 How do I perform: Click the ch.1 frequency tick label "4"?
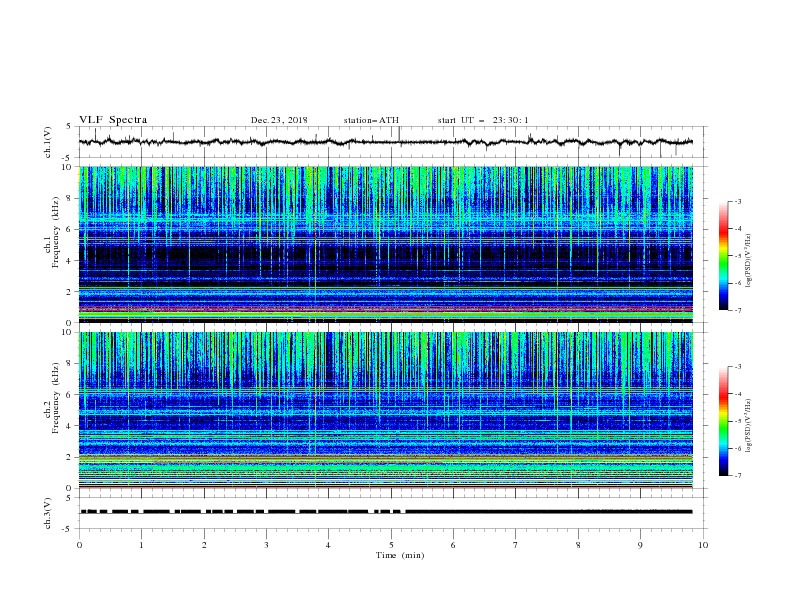pos(69,261)
